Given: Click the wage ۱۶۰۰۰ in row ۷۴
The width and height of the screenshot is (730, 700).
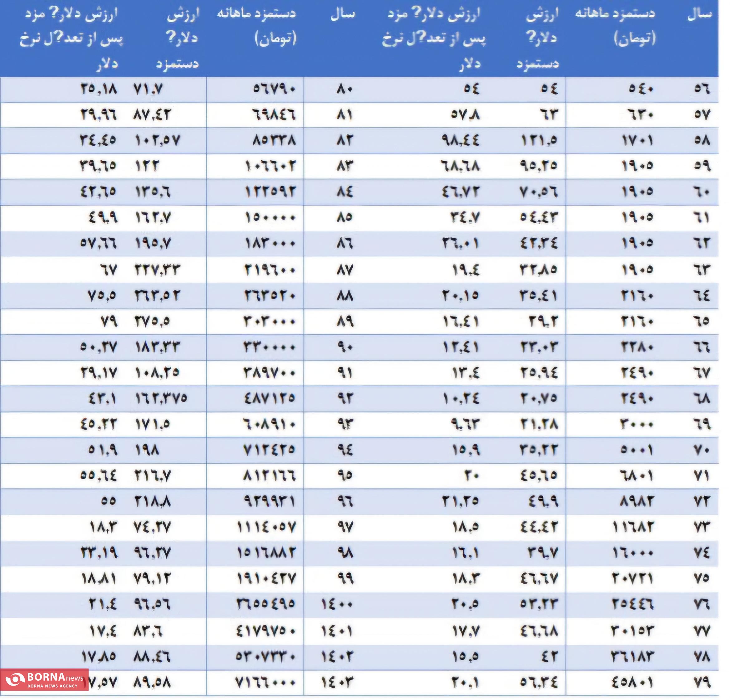Looking at the screenshot, I should pyautogui.click(x=633, y=552).
